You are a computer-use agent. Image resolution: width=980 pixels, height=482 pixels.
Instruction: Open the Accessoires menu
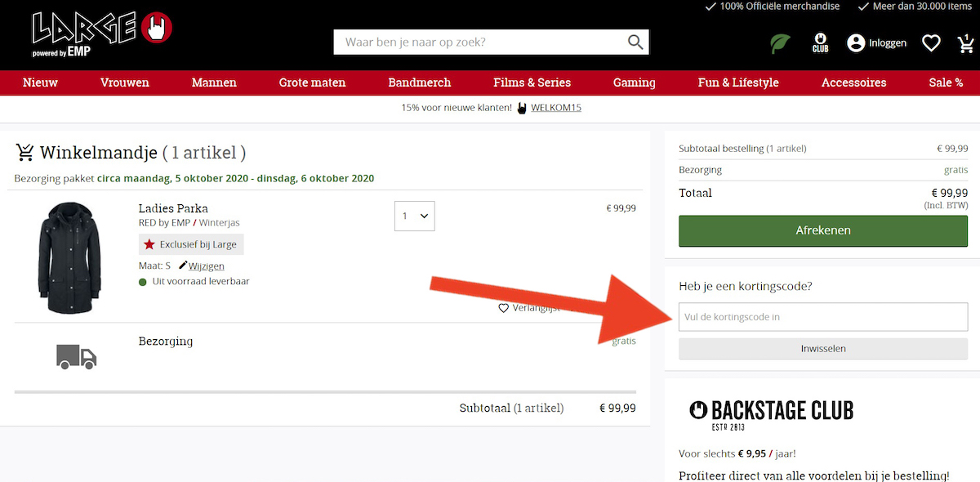pyautogui.click(x=853, y=83)
